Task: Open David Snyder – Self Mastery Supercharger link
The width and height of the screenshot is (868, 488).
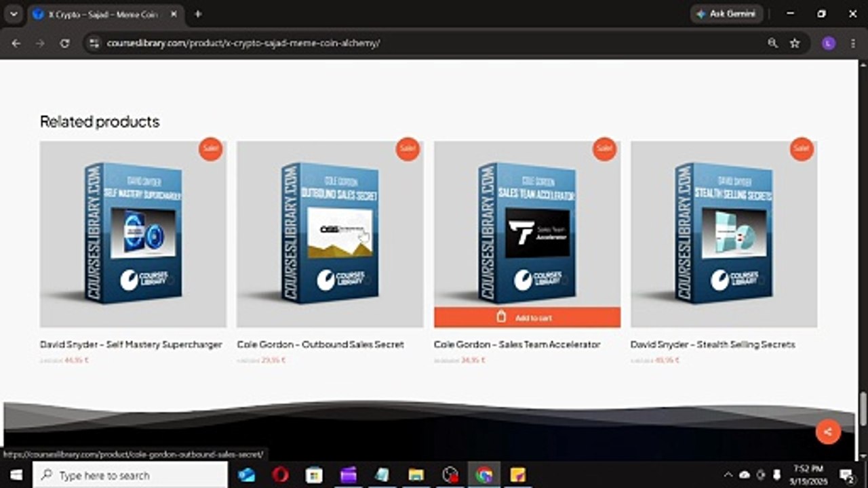Action: (131, 344)
